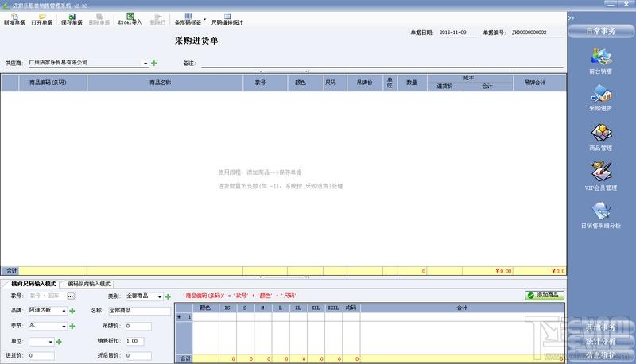The image size is (636, 364).
Task: Switch to 横向尺码输入模式 tab
Action: click(x=33, y=284)
